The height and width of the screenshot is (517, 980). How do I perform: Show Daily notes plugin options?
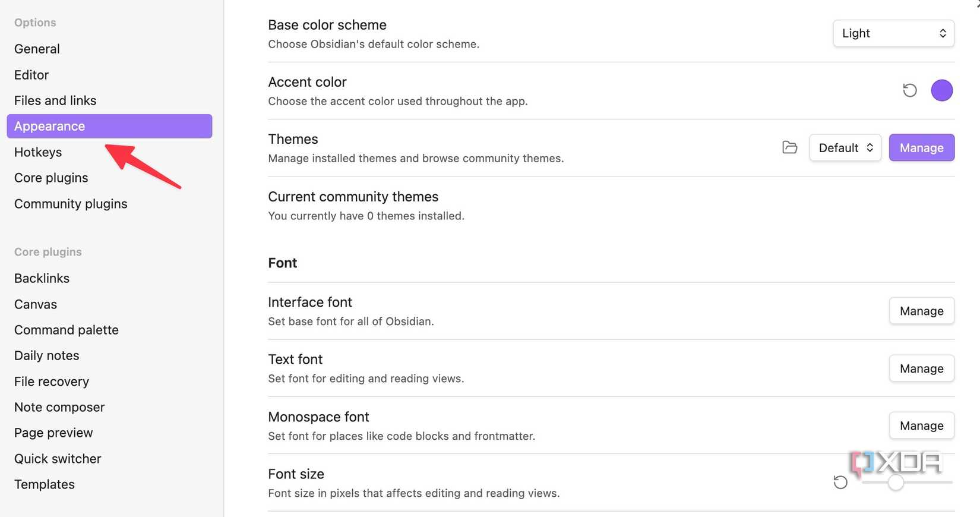click(46, 355)
